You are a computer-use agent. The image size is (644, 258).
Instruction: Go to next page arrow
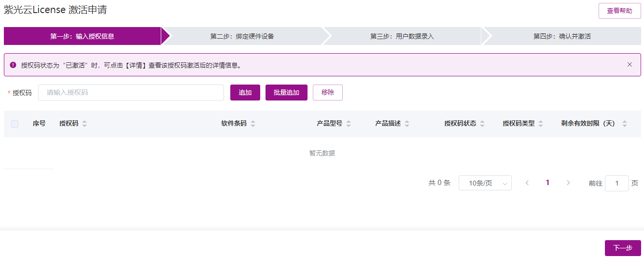coord(568,183)
